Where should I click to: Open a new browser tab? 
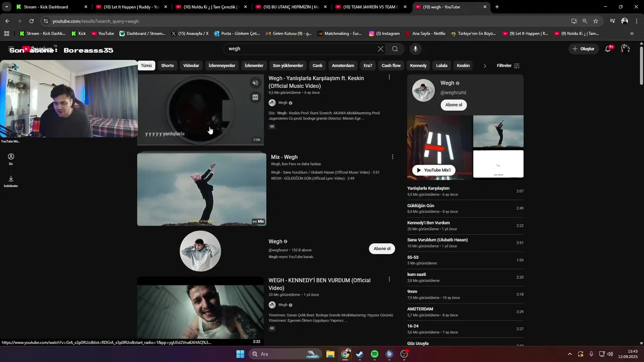coord(497,7)
